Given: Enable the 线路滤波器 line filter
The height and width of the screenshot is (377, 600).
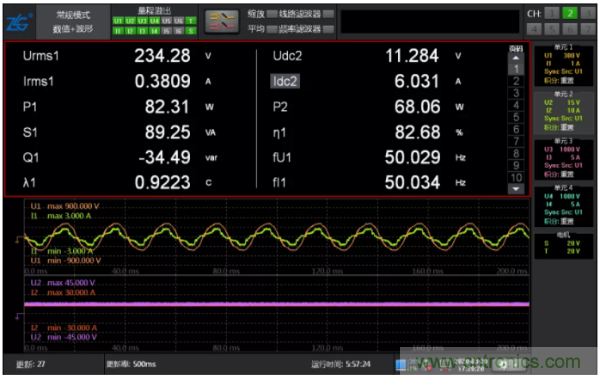Looking at the screenshot, I should click(x=328, y=14).
